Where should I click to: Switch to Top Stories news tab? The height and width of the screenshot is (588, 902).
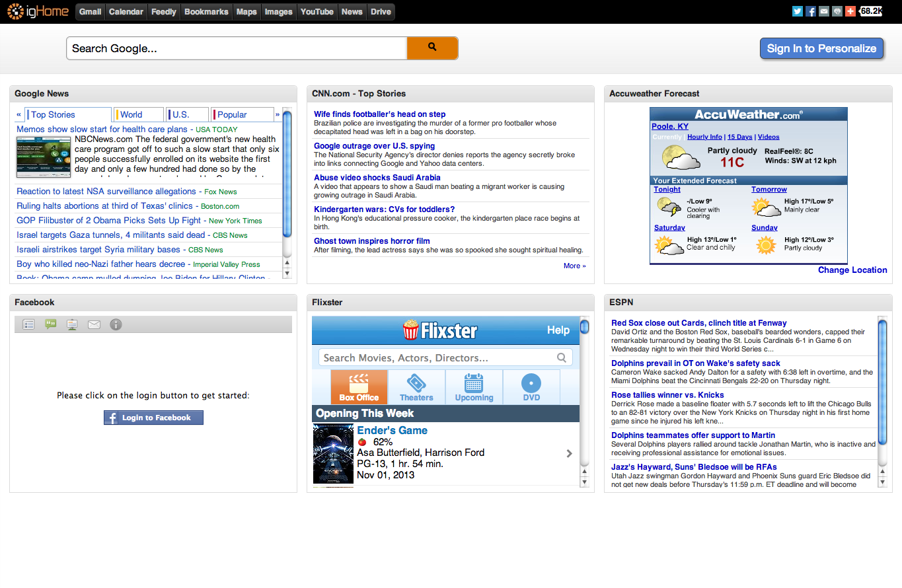pyautogui.click(x=68, y=114)
